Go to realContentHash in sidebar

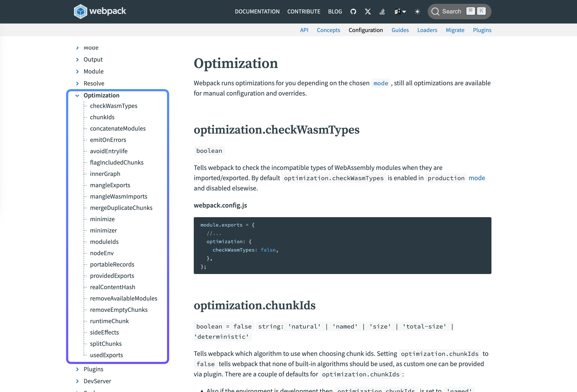coord(112,287)
